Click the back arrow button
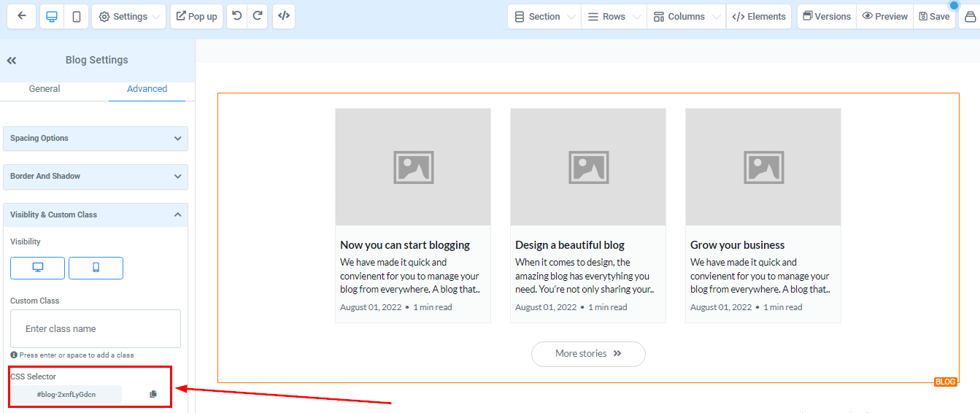This screenshot has height=413, width=980. tap(21, 16)
